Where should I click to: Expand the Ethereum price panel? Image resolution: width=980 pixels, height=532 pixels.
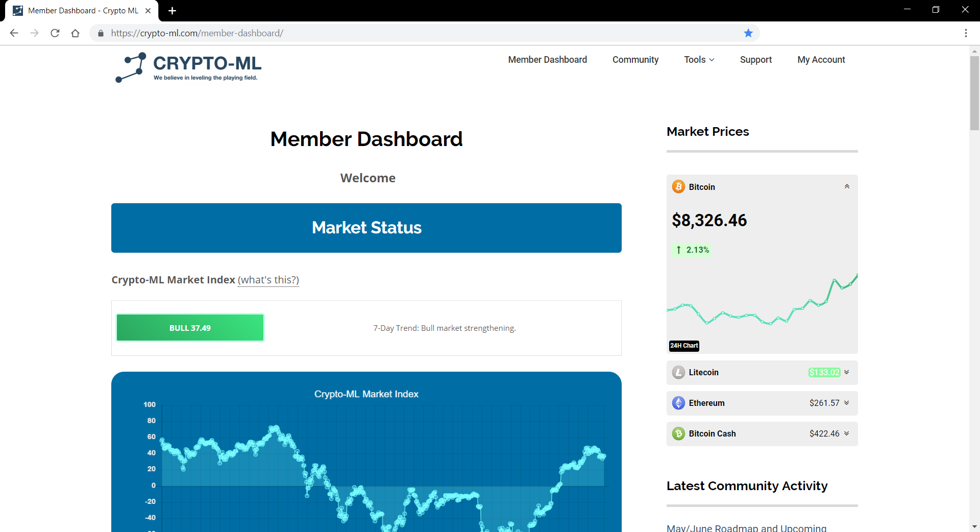click(x=847, y=403)
